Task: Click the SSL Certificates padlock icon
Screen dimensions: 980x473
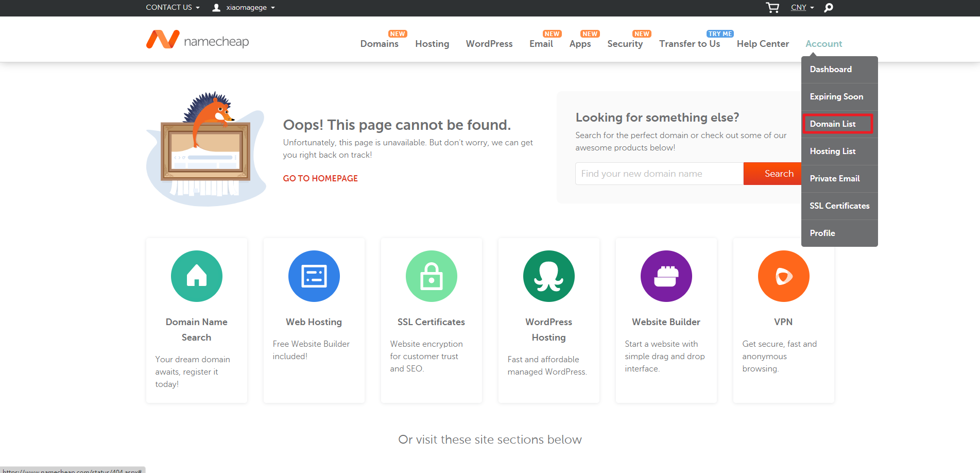Action: click(432, 276)
